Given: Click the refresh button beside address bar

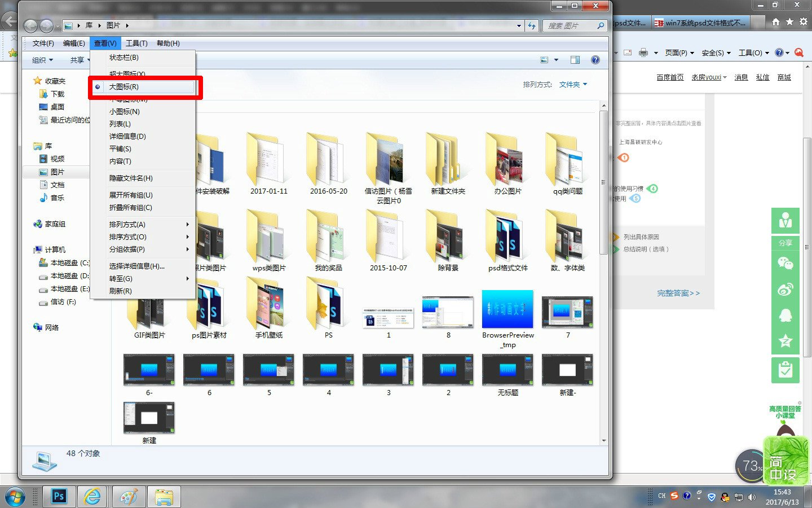Looking at the screenshot, I should 532,25.
